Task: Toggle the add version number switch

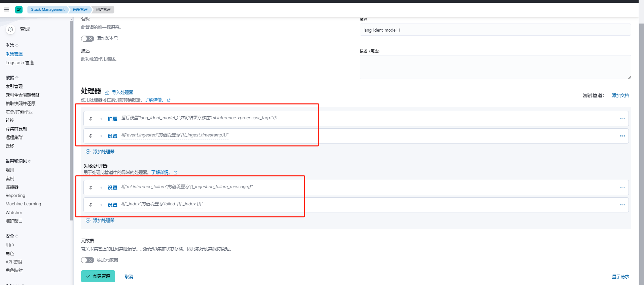Action: 87,39
